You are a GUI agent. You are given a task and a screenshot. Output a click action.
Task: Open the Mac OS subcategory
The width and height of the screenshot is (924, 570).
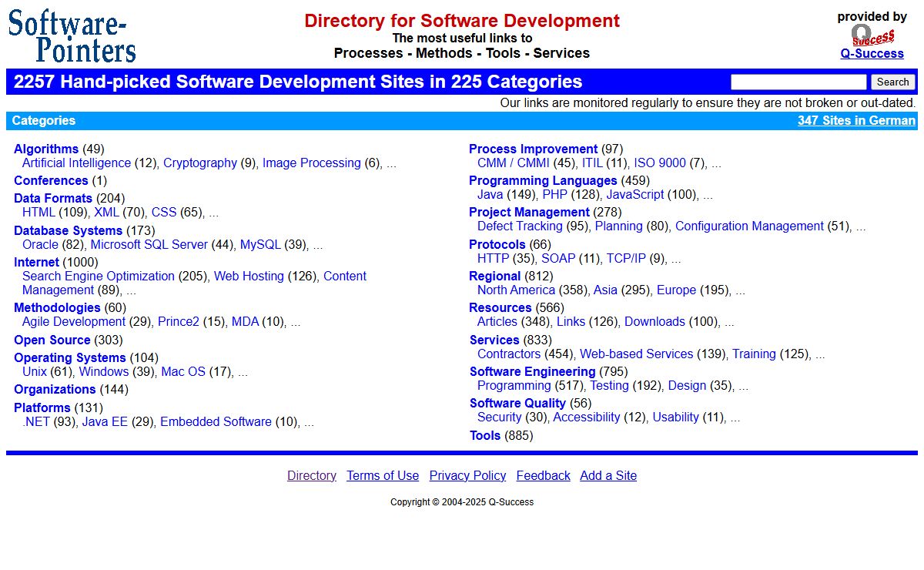click(x=183, y=372)
